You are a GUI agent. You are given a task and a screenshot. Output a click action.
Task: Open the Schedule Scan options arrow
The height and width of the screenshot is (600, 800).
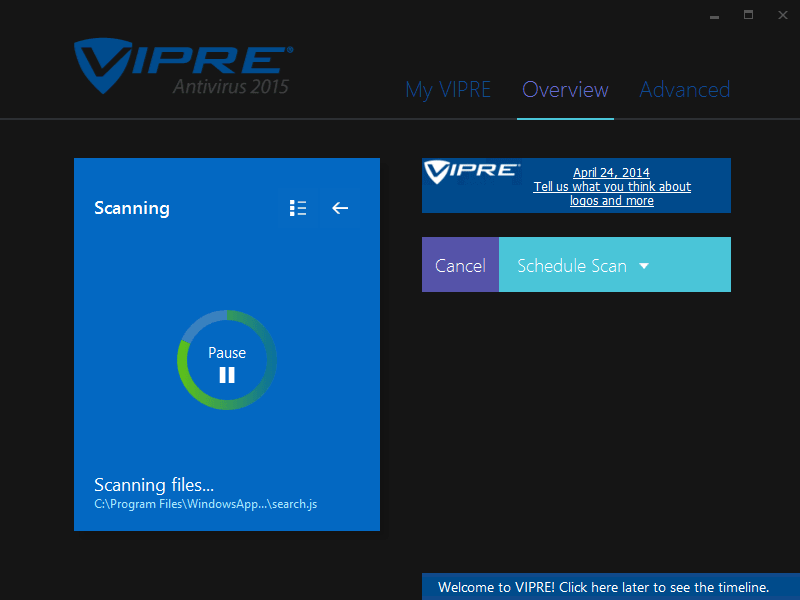point(643,265)
